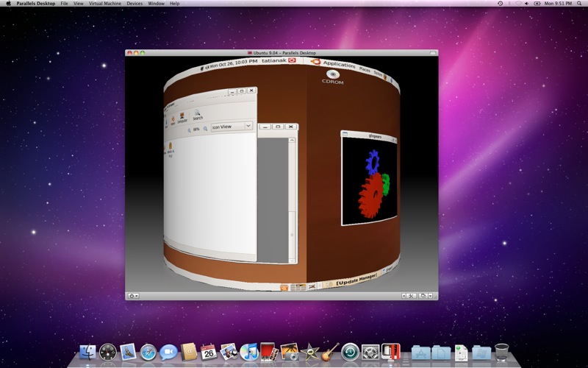
Task: Open iChat from the Dock
Action: point(168,353)
